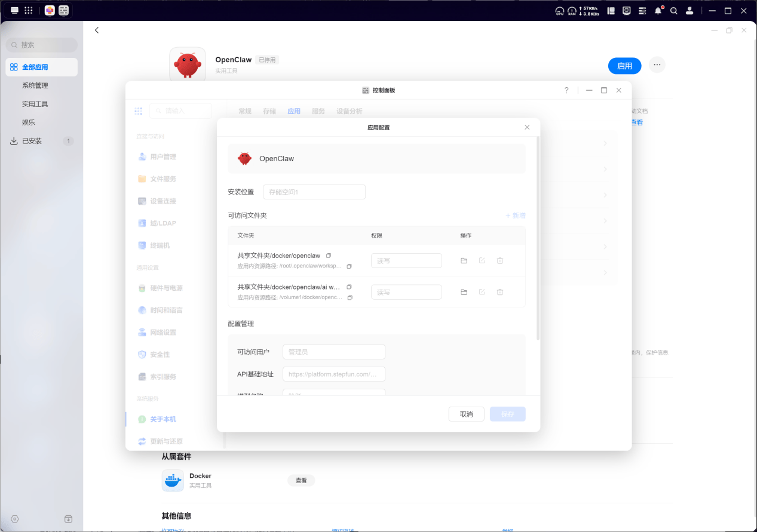757x532 pixels.
Task: Open the desktop icon in top bar
Action: pos(14,10)
